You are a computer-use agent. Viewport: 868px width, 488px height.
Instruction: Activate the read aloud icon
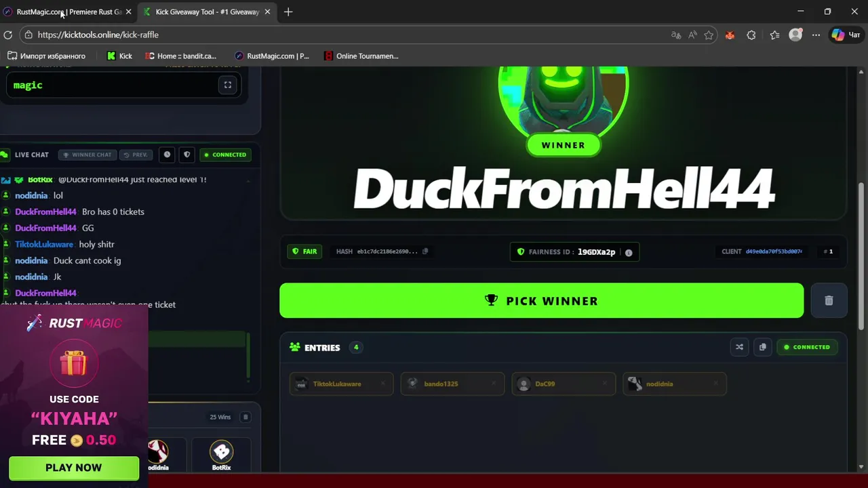(692, 35)
